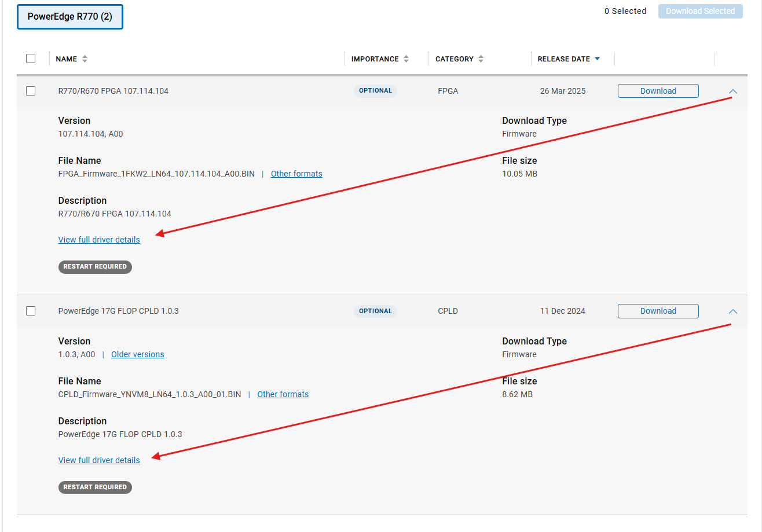Select the header checkbox to select all

(x=31, y=58)
